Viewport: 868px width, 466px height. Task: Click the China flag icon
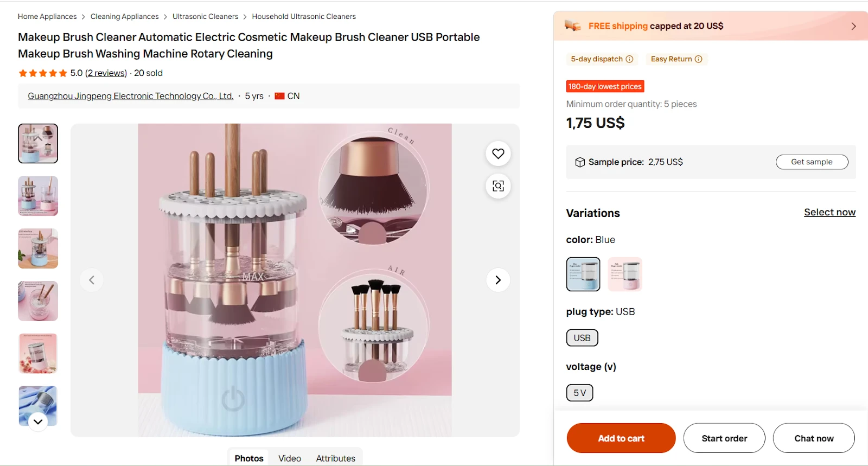(279, 96)
